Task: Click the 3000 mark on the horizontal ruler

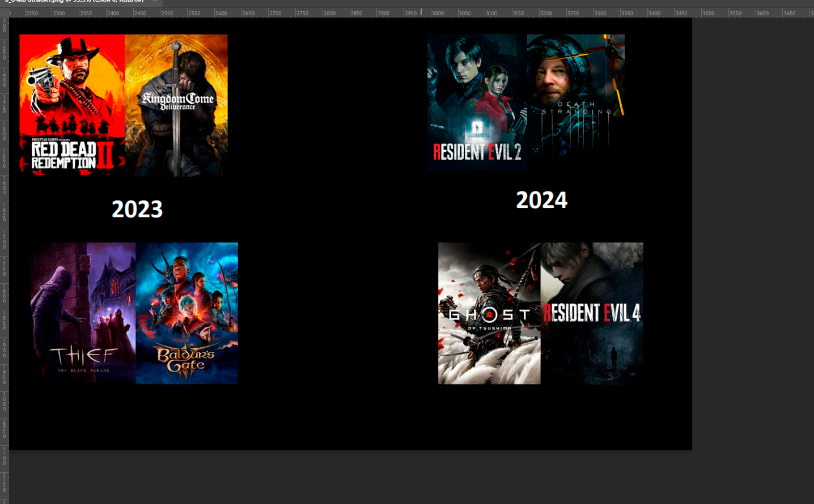Action: coord(438,13)
